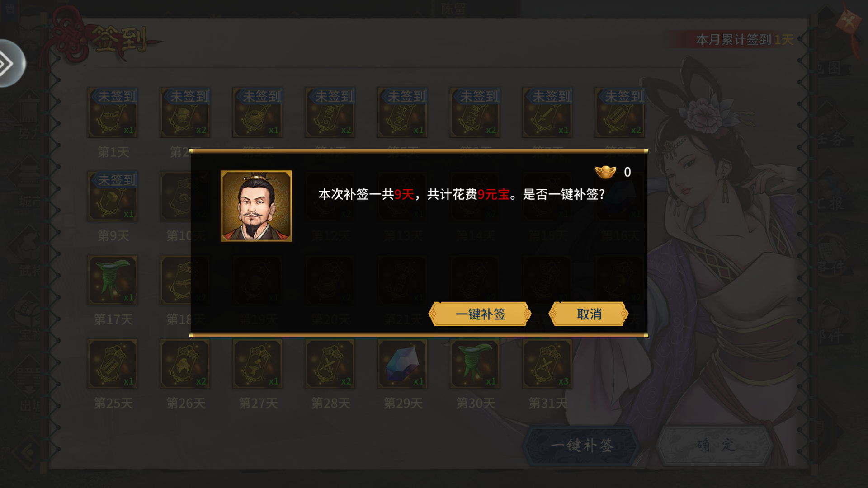
Task: Select the 第28天 reward item
Action: pos(330,364)
